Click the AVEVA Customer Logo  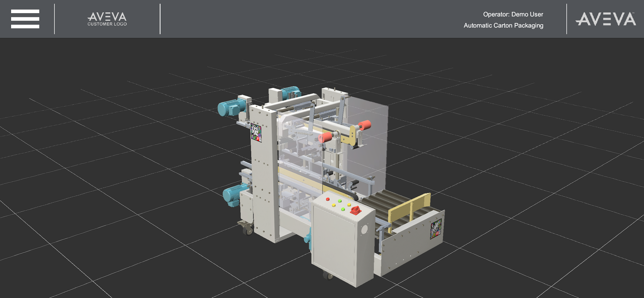tap(107, 19)
